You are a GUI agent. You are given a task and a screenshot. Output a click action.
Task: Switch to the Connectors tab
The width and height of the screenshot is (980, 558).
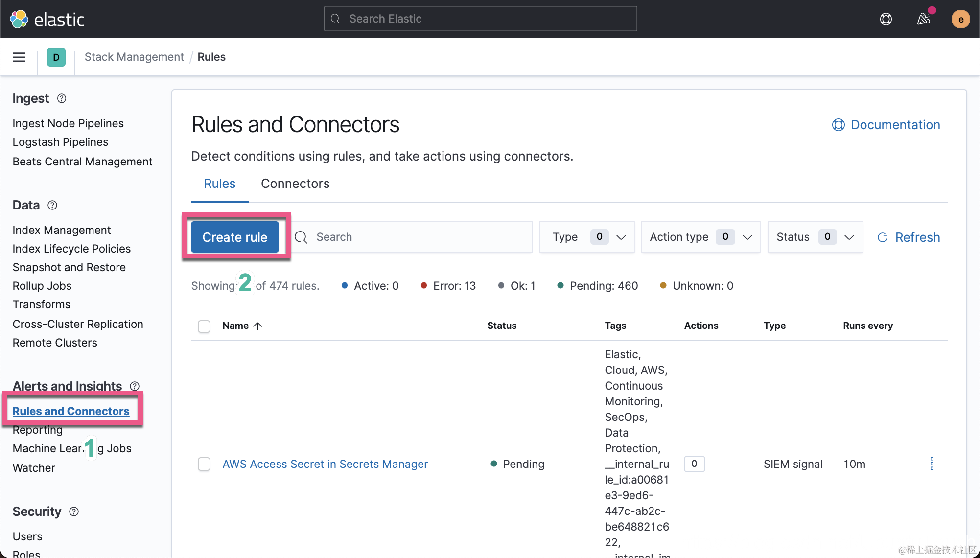coord(295,184)
